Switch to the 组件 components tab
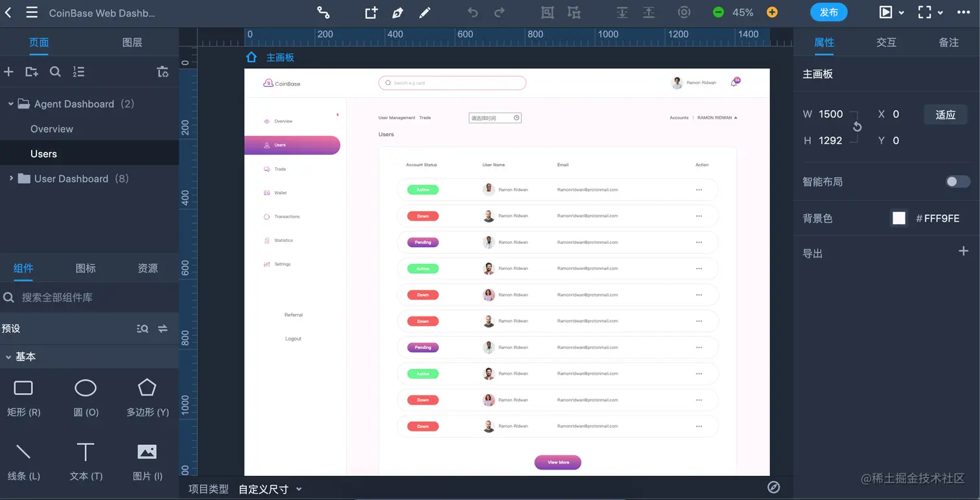 23,268
